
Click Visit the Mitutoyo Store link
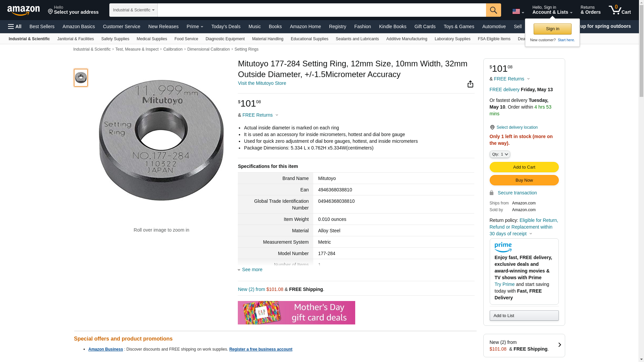(x=262, y=83)
